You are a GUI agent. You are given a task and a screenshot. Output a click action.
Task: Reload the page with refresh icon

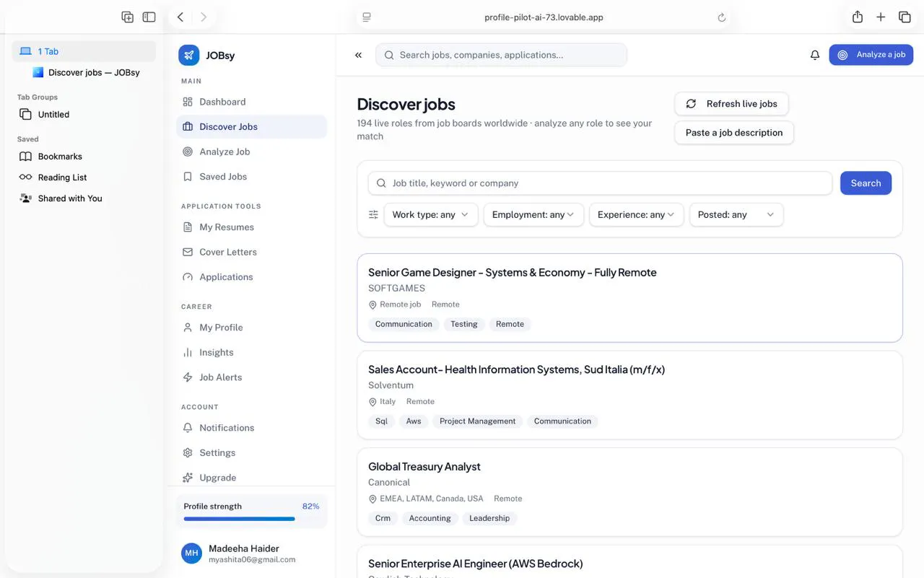(x=722, y=17)
